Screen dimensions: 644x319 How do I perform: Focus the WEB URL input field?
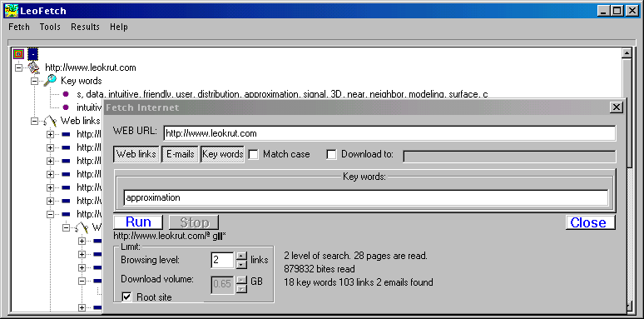point(389,133)
